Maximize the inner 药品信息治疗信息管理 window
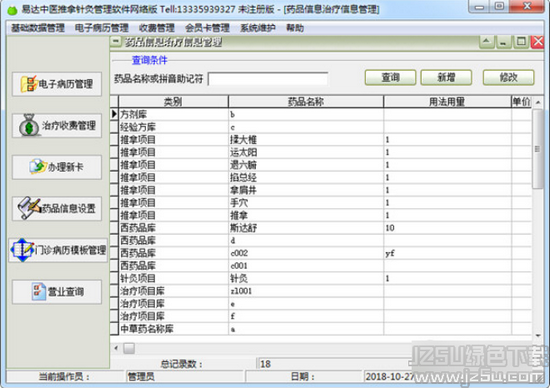The height and width of the screenshot is (388, 550). click(x=521, y=42)
